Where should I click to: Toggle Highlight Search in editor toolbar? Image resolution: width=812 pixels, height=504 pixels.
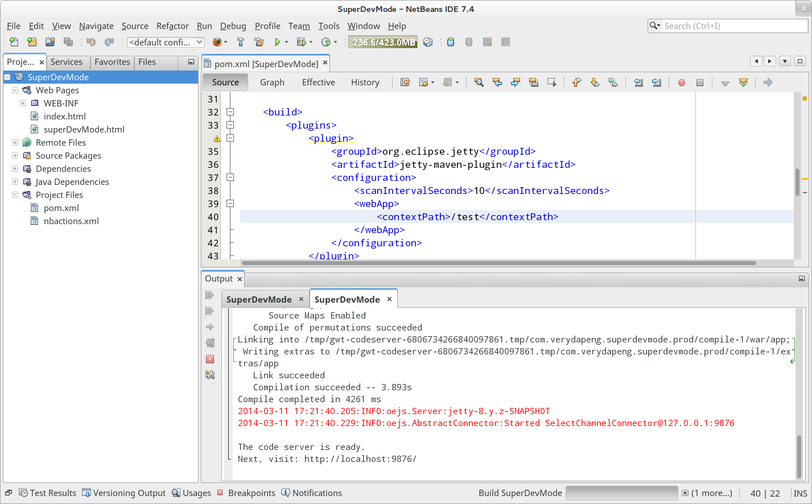[534, 82]
